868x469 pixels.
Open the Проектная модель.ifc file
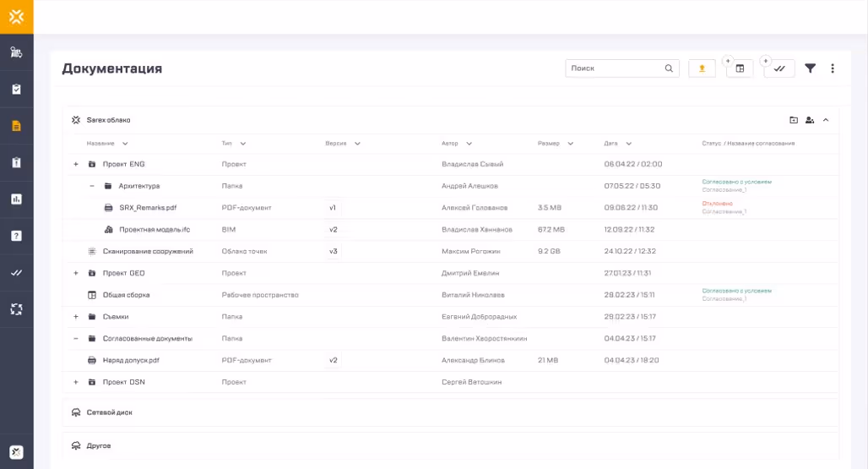pos(155,229)
